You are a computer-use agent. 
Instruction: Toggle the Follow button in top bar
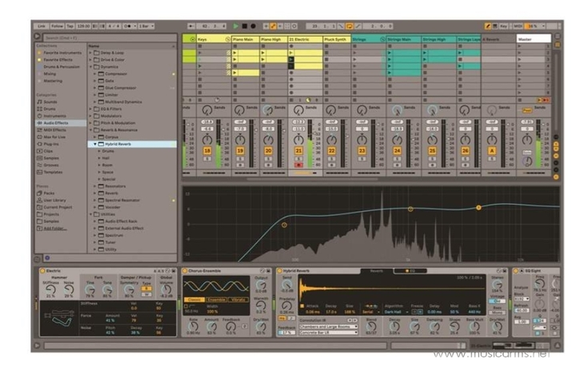[58, 26]
